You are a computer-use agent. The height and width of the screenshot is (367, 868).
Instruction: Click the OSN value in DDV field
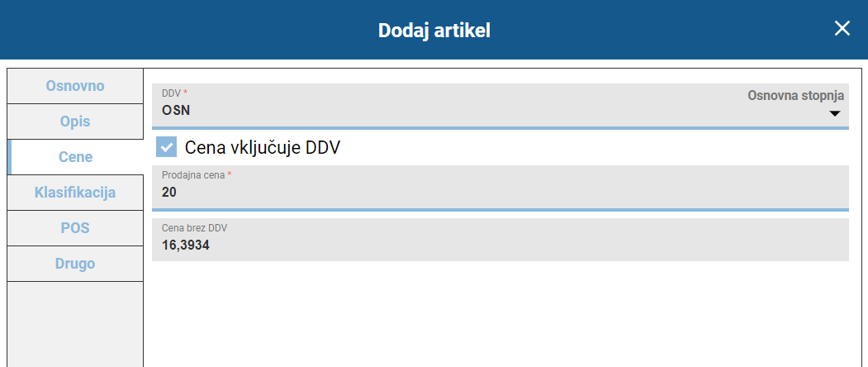(176, 111)
